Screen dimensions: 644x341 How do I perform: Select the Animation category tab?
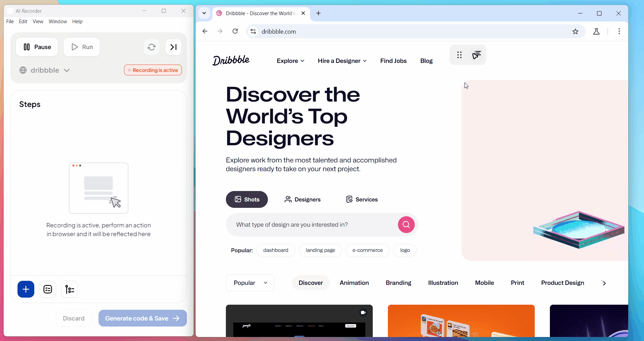click(354, 283)
